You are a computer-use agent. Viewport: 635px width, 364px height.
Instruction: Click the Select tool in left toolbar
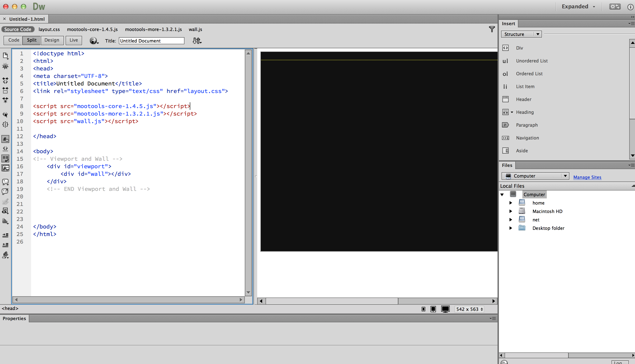pyautogui.click(x=6, y=114)
